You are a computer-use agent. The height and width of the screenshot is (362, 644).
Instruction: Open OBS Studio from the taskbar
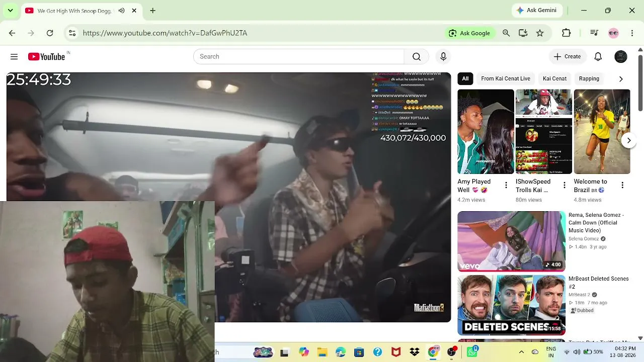pyautogui.click(x=452, y=352)
